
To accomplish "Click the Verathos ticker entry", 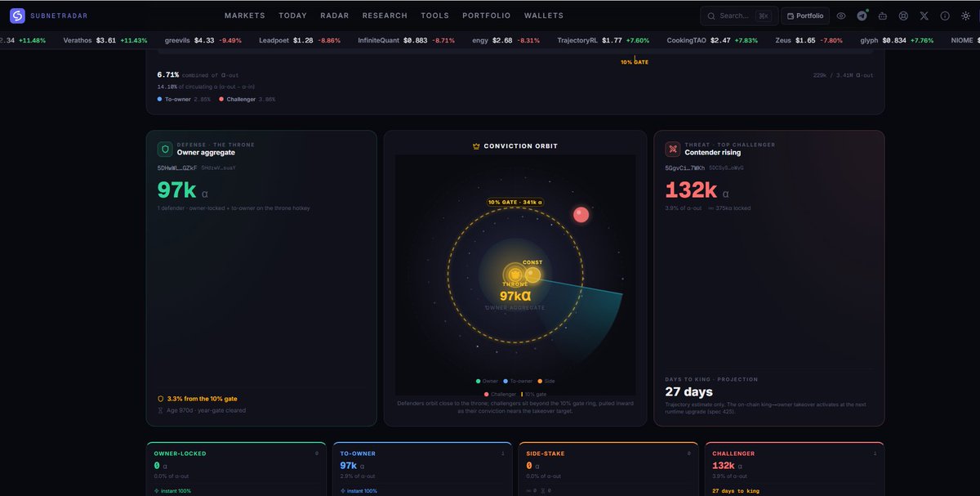I will (x=105, y=40).
